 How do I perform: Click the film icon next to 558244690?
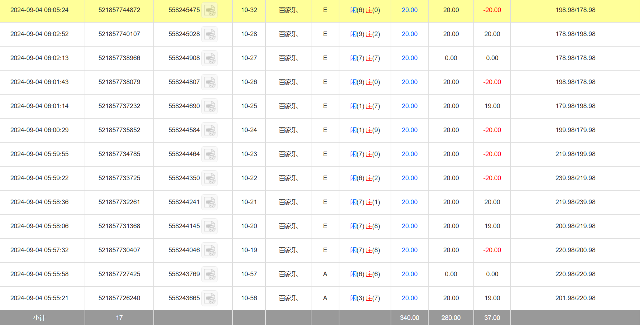(209, 106)
